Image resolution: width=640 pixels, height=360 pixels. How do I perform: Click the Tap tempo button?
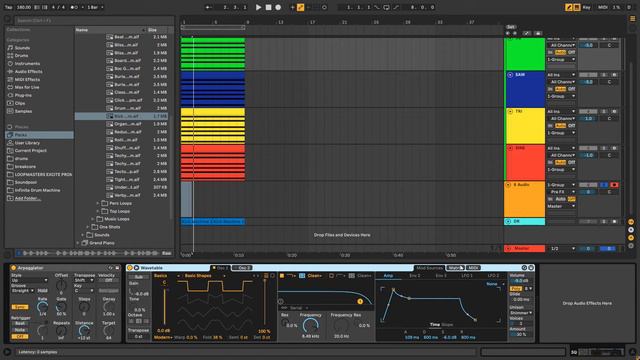point(9,7)
